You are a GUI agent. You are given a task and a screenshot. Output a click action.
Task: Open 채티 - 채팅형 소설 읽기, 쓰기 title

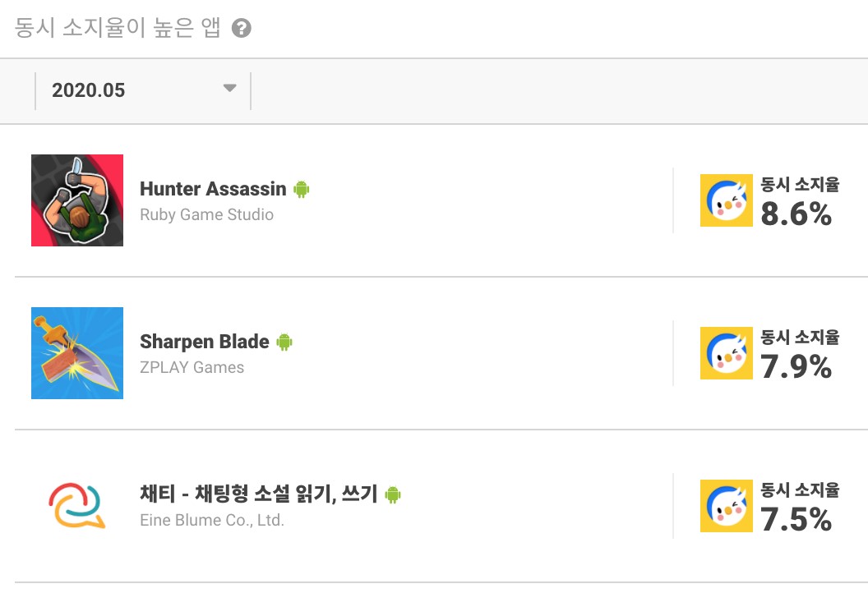(259, 494)
